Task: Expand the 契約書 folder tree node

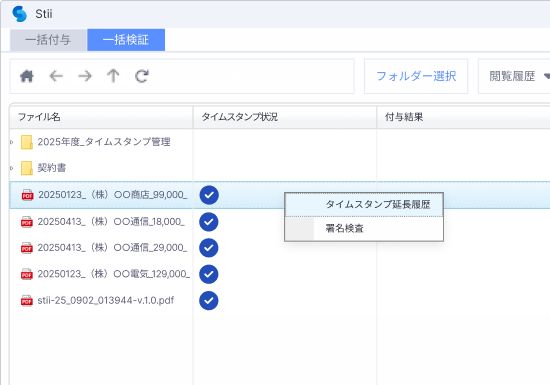Action: (x=12, y=168)
